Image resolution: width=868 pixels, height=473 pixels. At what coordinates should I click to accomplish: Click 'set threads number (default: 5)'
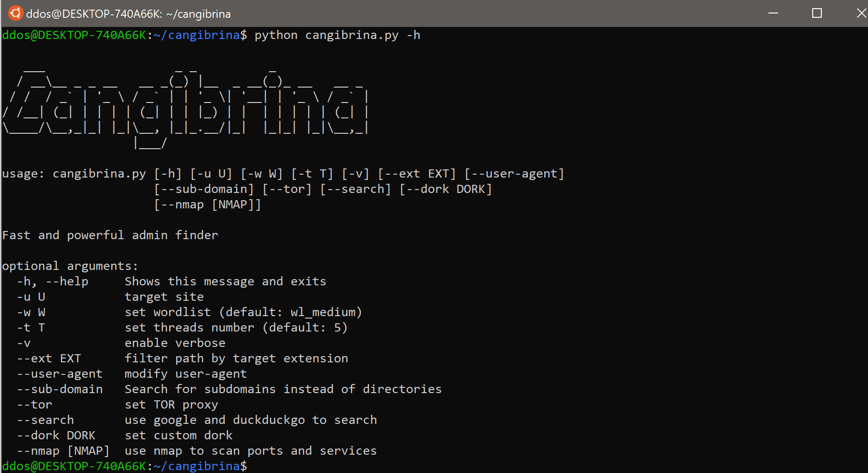pyautogui.click(x=236, y=328)
